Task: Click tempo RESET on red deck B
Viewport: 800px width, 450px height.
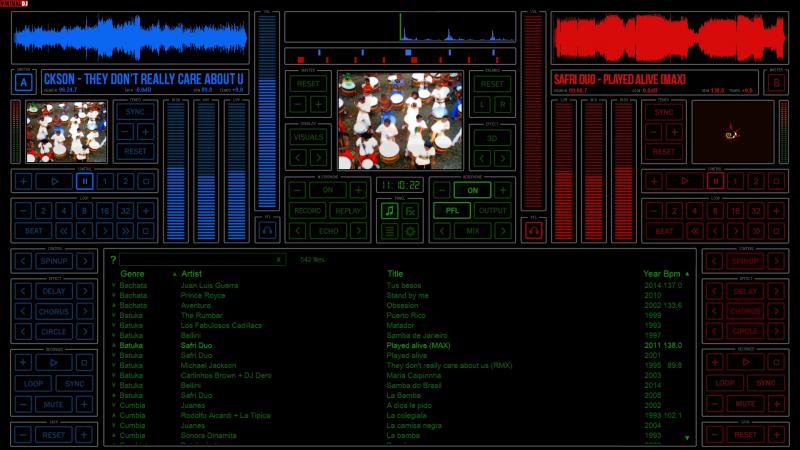Action: pos(663,152)
